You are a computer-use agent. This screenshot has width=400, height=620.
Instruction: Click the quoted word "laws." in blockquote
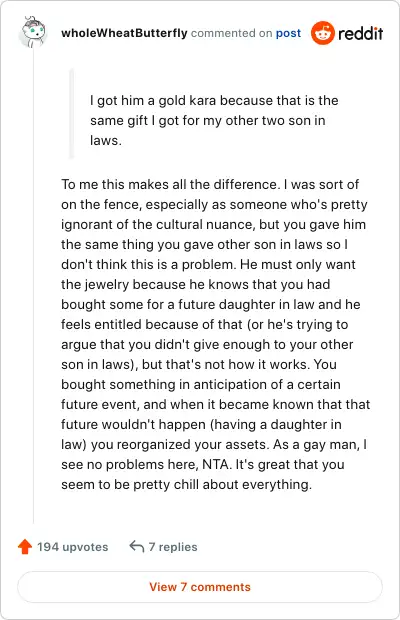[106, 140]
